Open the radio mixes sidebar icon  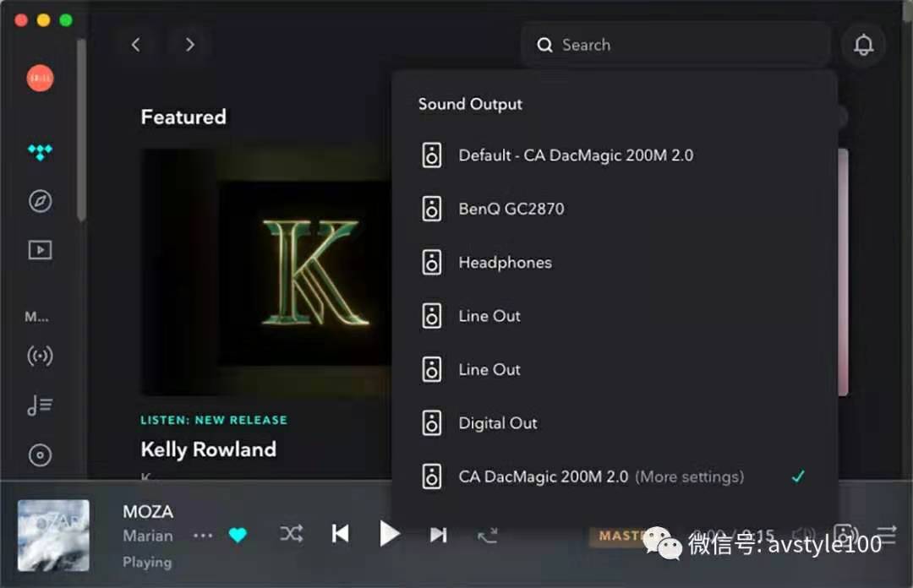41,356
